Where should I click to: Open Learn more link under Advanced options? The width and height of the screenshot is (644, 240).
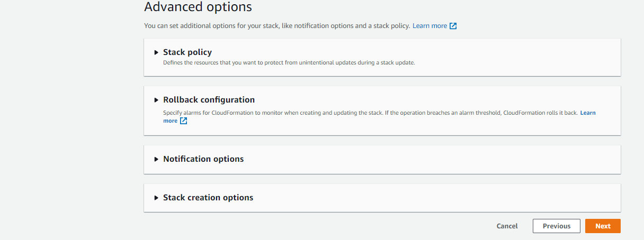click(x=430, y=26)
